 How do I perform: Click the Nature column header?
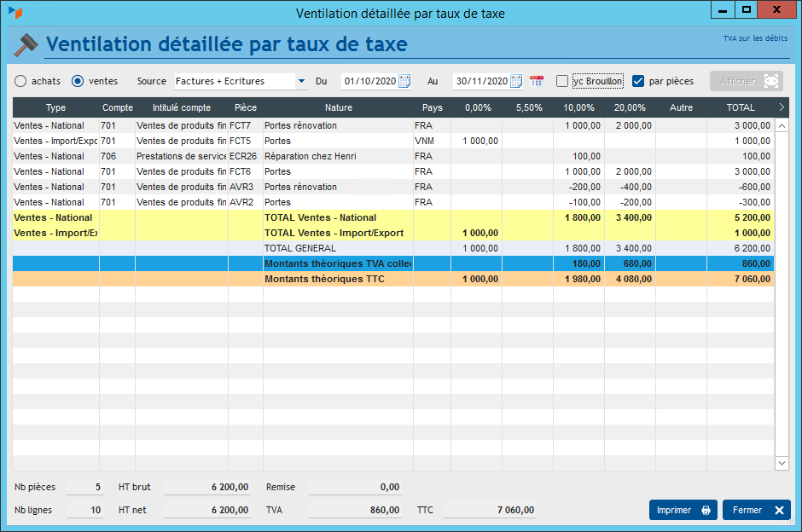tap(338, 108)
